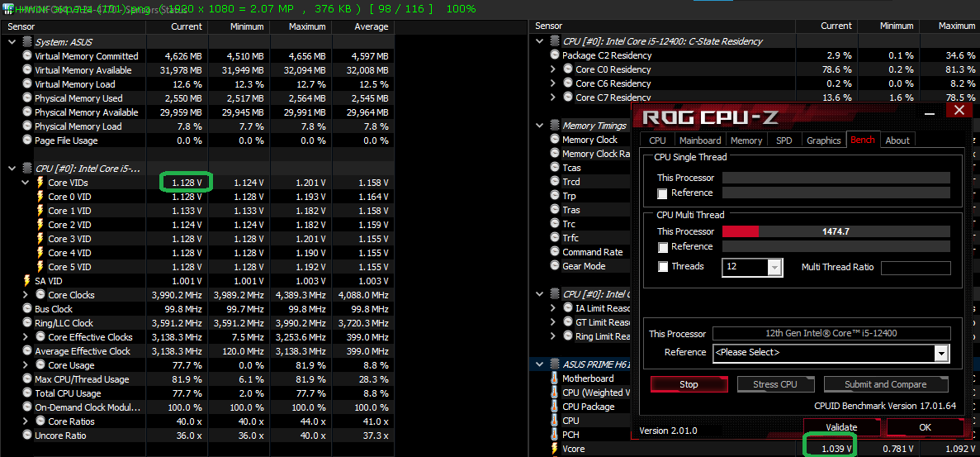Screen dimensions: 980x457
Task: Click the Uncore Ratio sensor icon
Action: tap(27, 436)
